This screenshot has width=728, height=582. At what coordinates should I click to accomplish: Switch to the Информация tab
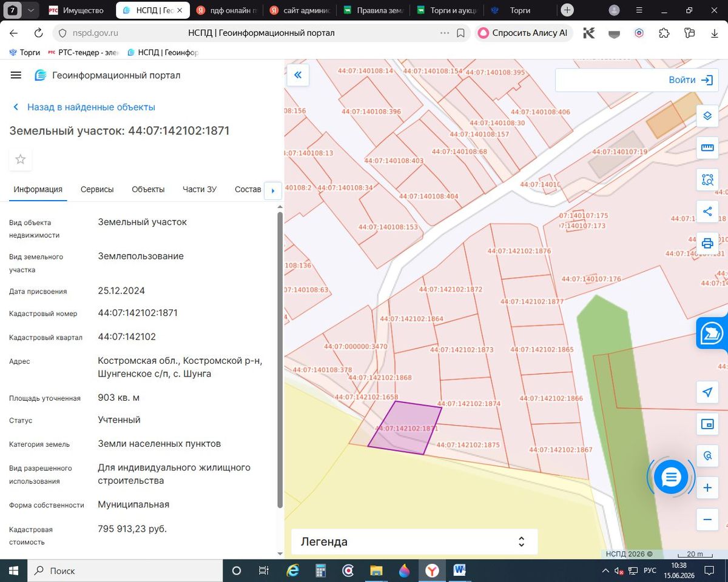(x=38, y=189)
